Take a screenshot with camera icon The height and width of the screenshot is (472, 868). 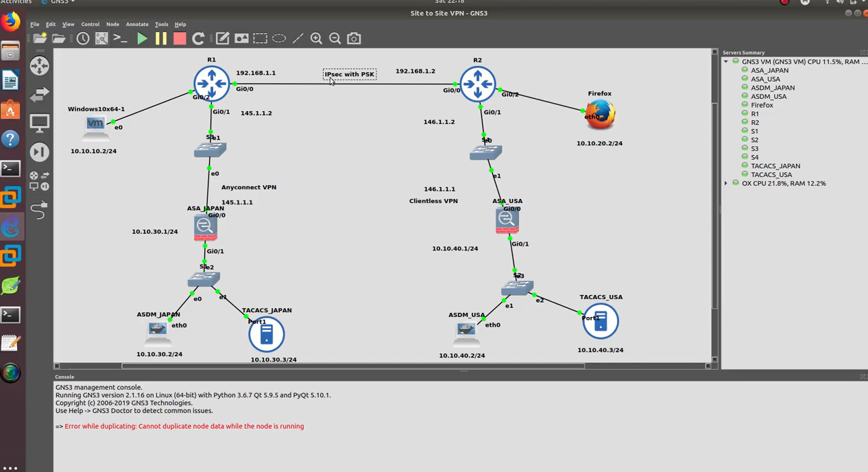coord(354,38)
